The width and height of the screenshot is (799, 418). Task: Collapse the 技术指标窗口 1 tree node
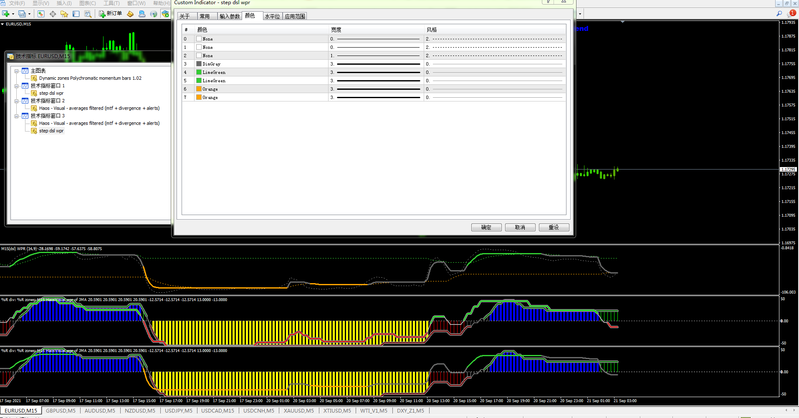point(17,86)
